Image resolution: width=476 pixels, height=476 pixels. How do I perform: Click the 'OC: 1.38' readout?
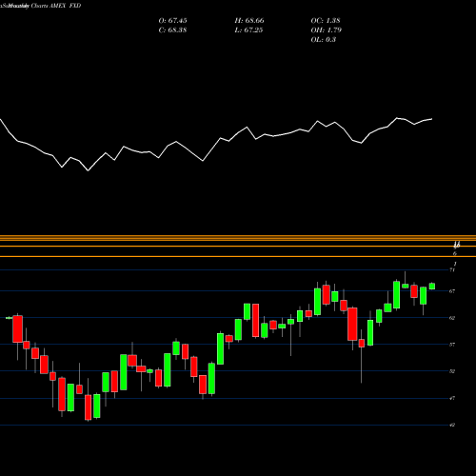(326, 21)
